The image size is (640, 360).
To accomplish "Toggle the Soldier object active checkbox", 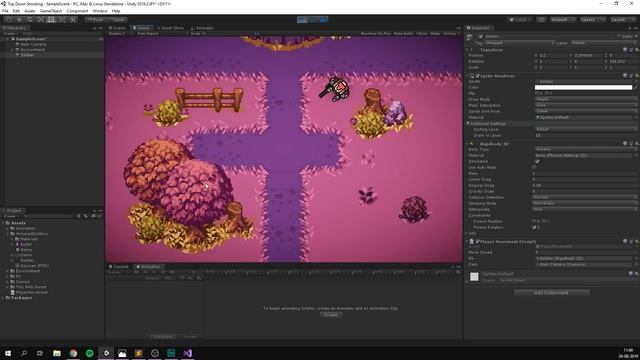I will [x=481, y=37].
